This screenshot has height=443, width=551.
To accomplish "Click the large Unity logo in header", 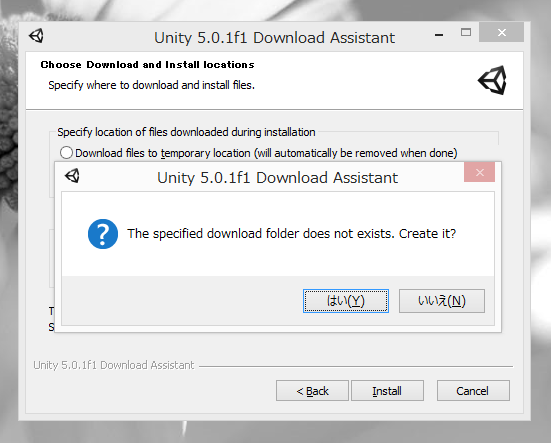I will 492,80.
